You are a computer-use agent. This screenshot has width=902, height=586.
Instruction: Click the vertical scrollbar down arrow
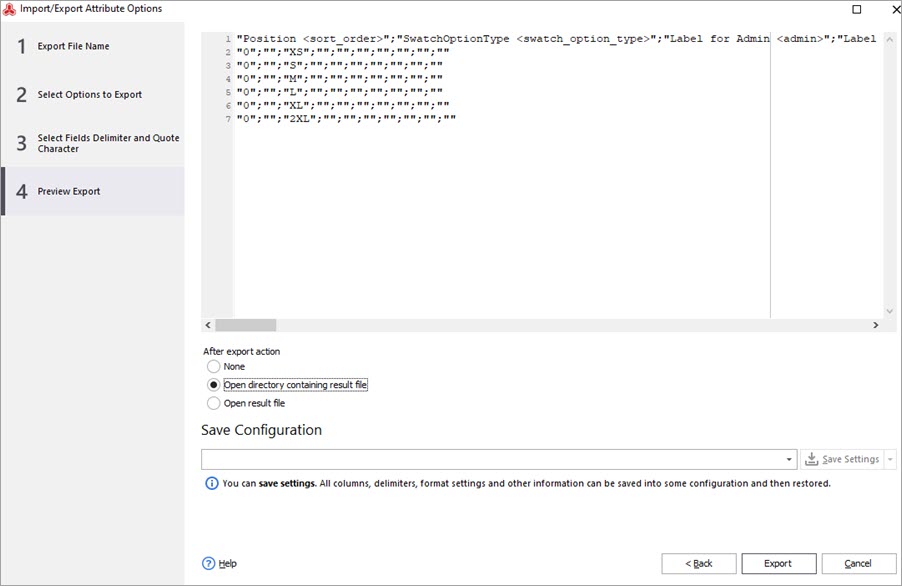click(x=890, y=311)
